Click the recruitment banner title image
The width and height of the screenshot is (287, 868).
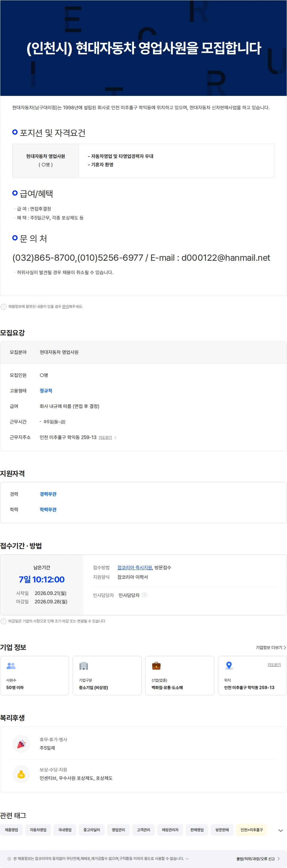[143, 48]
